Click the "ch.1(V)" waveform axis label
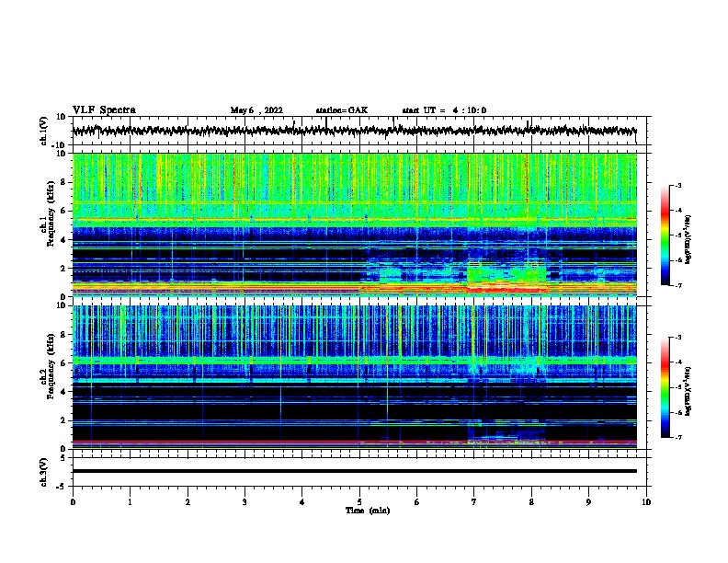728x563 pixels. click(44, 131)
